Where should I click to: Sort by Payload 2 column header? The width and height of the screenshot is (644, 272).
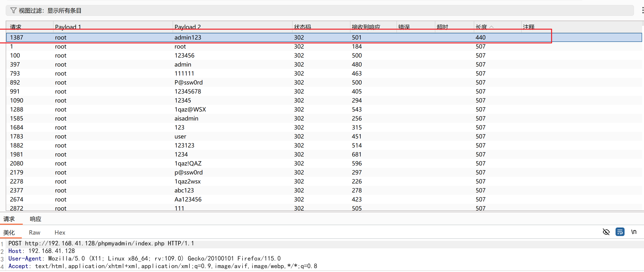[x=188, y=27]
